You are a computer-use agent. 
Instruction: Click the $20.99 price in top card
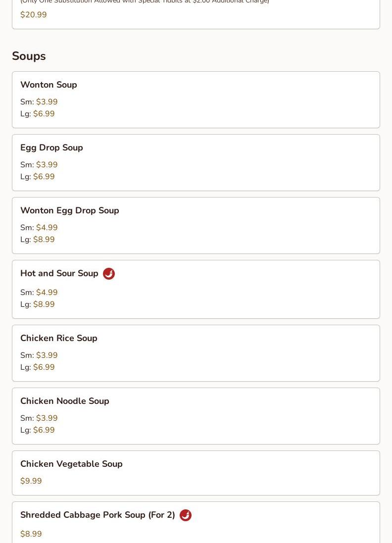tap(34, 14)
